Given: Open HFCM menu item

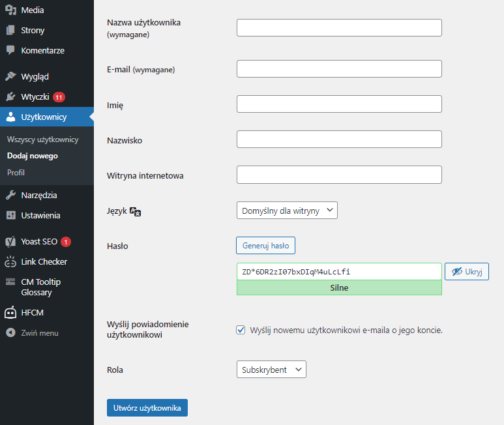Looking at the screenshot, I should pyautogui.click(x=47, y=313).
